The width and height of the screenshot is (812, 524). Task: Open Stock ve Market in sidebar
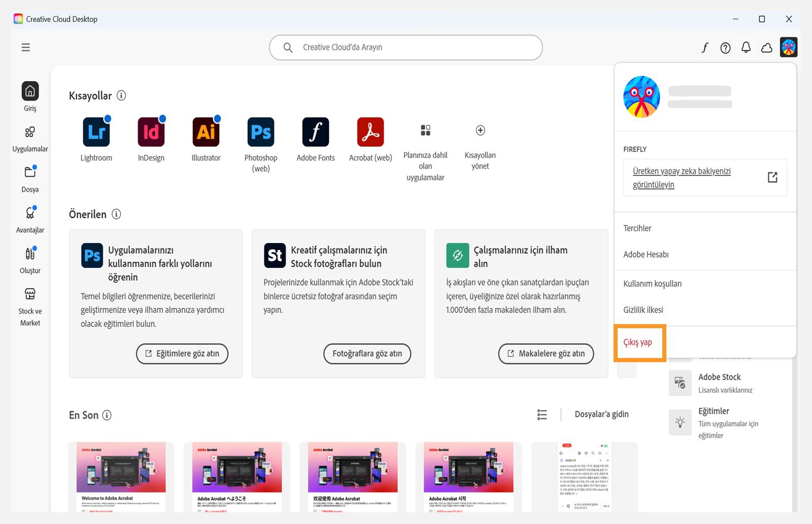30,307
